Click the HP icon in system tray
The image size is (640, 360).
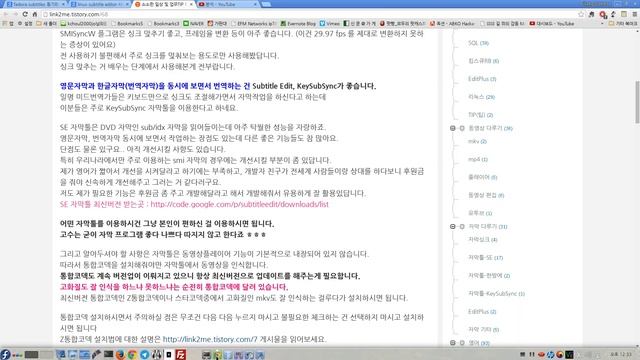click(550, 354)
